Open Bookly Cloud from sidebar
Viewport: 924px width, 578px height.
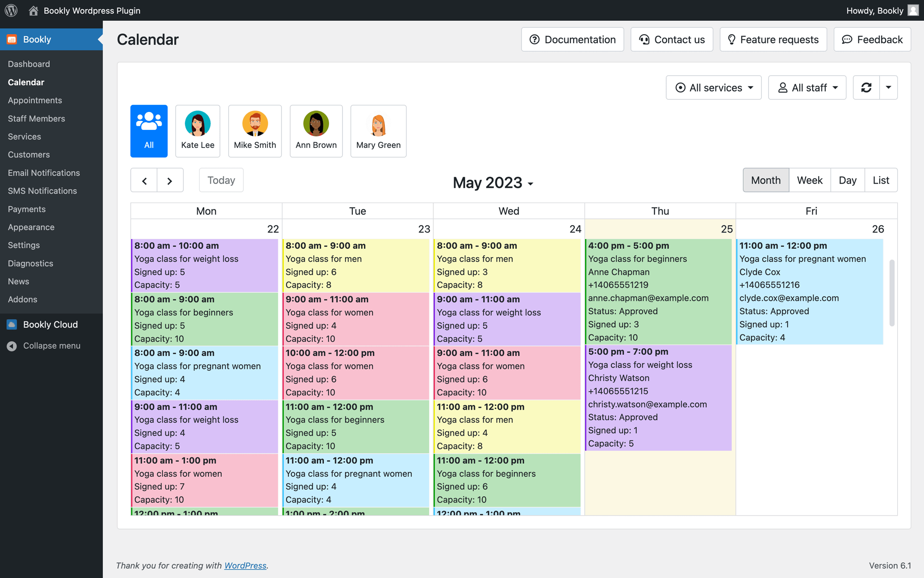(x=50, y=325)
